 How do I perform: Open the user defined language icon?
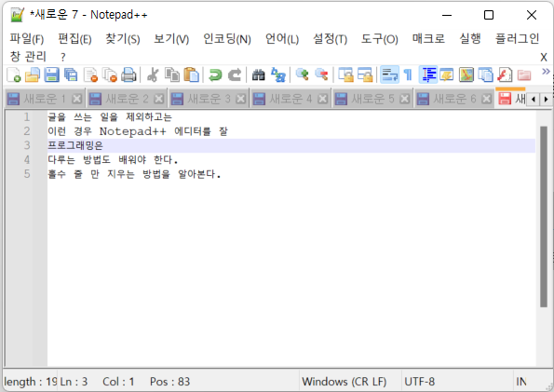(447, 74)
